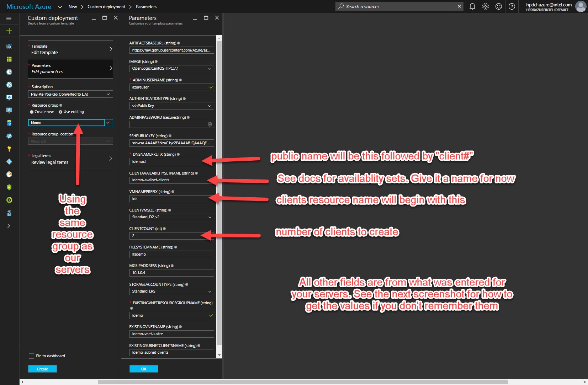
Task: Click the Custom deployment breadcrumb
Action: pos(106,7)
